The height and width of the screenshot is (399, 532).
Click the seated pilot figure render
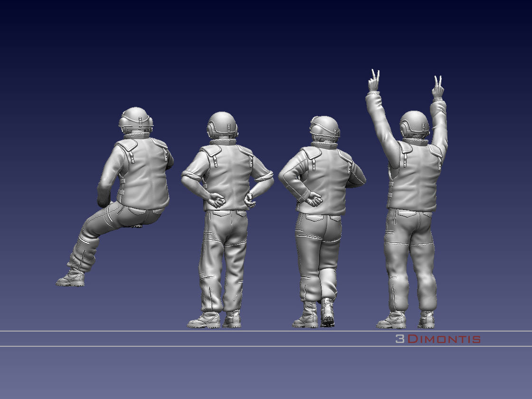point(115,197)
